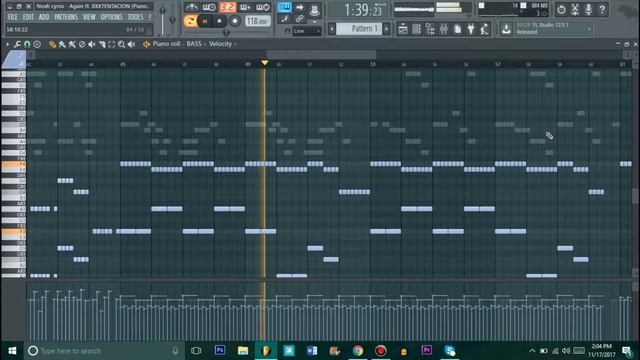The width and height of the screenshot is (640, 360).
Task: Show hidden tray icons chevron
Action: [x=532, y=351]
